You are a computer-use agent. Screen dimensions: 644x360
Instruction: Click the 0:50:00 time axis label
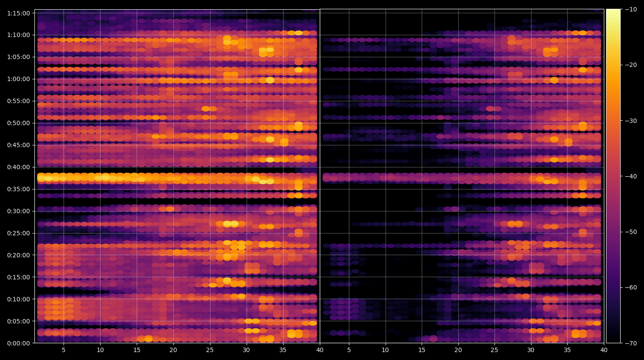tap(19, 123)
